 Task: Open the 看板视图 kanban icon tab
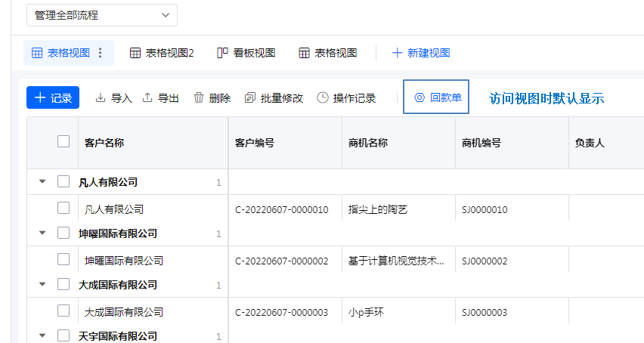[223, 53]
